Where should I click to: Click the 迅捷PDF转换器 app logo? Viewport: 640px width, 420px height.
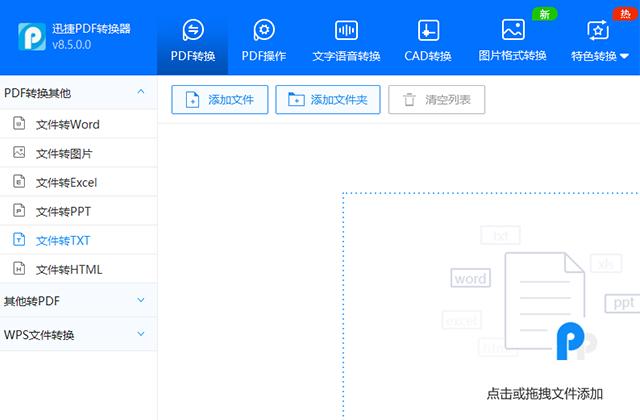[x=32, y=37]
